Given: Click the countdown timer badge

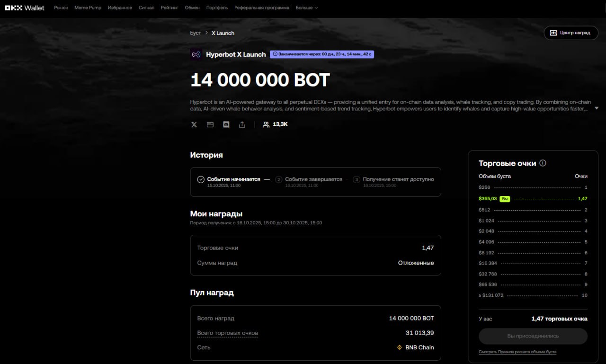Looking at the screenshot, I should [x=322, y=54].
